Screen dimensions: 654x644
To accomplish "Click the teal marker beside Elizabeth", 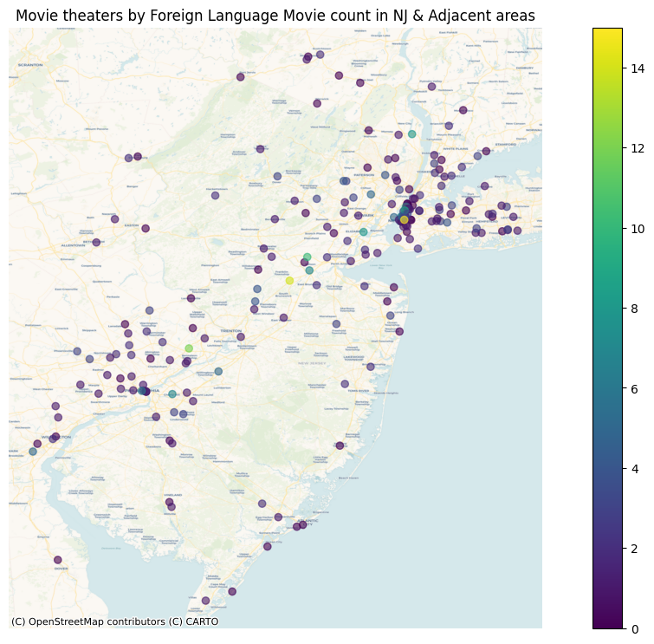I will coord(363,231).
